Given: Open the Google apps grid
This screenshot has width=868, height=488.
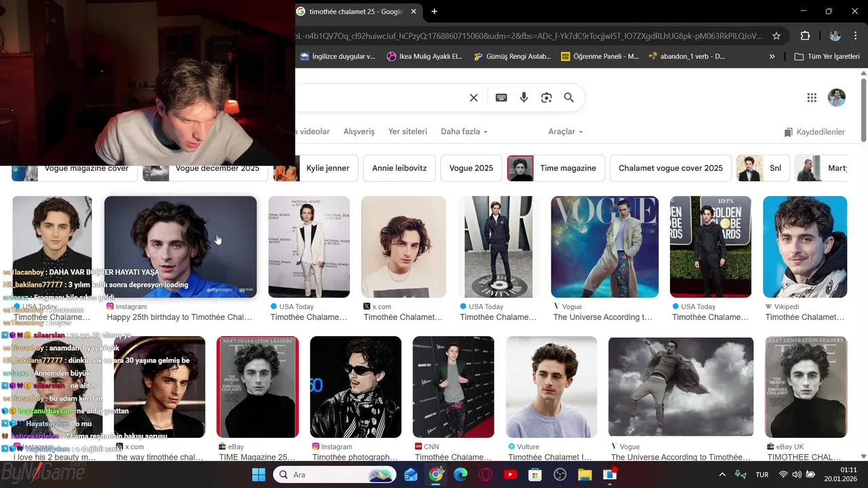Looking at the screenshot, I should 812,98.
